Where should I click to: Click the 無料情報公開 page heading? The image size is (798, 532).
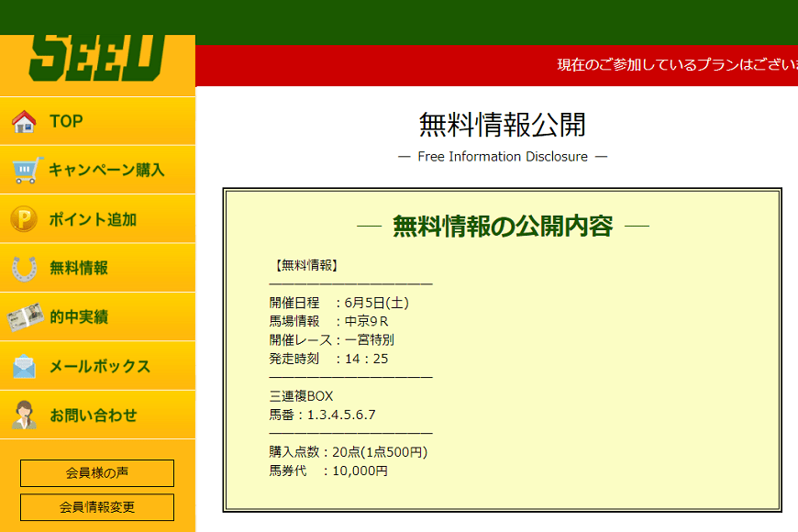pos(502,124)
